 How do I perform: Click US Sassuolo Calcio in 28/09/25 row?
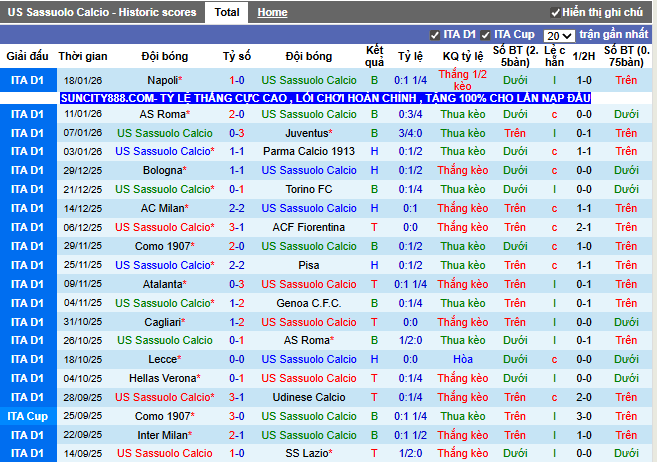coord(165,397)
